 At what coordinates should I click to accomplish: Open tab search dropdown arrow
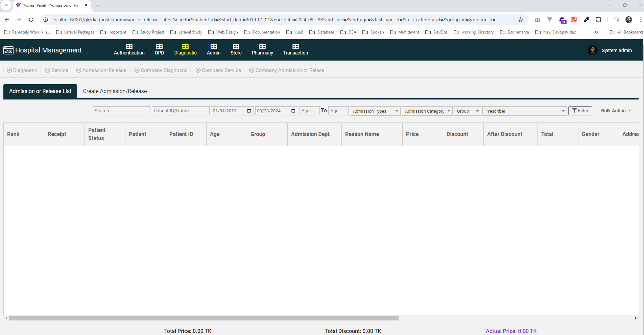tap(6, 5)
